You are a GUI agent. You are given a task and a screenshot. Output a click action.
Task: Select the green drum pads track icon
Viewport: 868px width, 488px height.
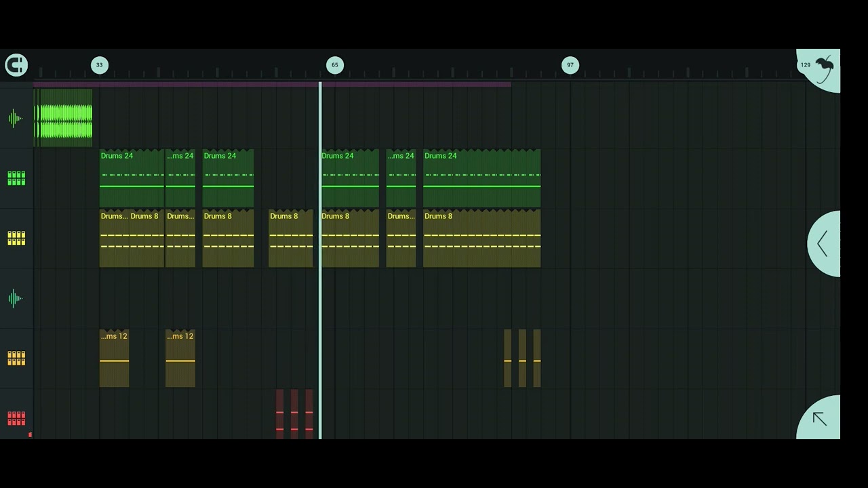click(x=16, y=178)
